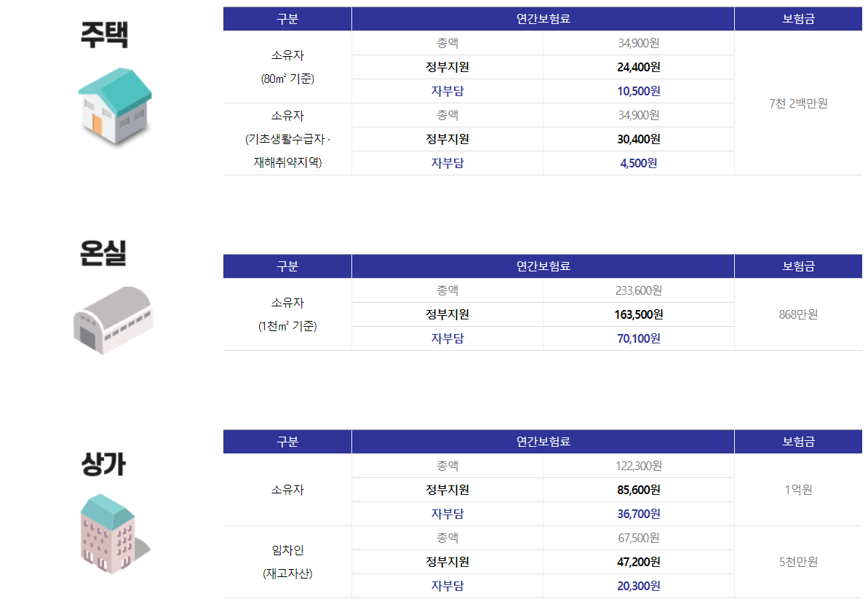Image resolution: width=868 pixels, height=604 pixels.
Task: Click the 4,500원 self-pay amount
Action: (639, 163)
